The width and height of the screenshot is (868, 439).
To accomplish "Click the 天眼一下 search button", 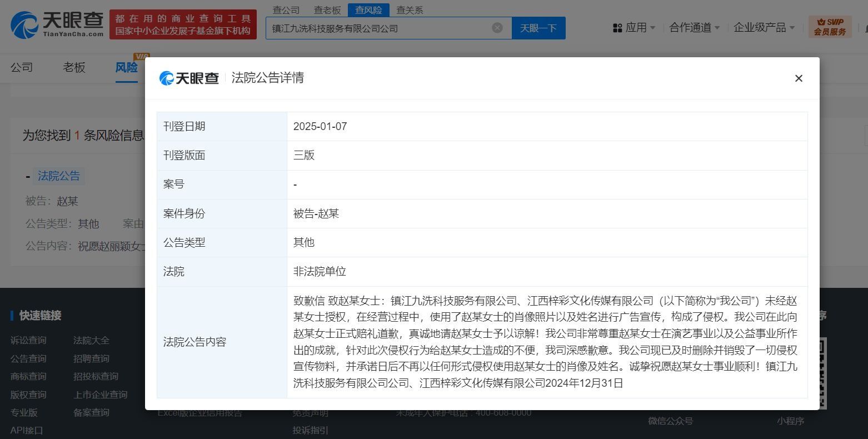I will tap(538, 28).
